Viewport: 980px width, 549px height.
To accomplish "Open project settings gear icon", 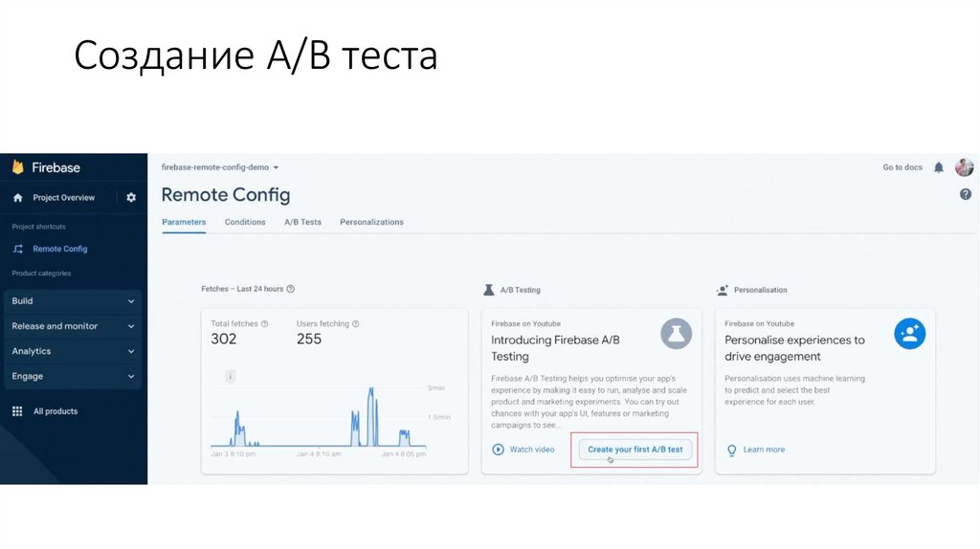I will pyautogui.click(x=131, y=198).
